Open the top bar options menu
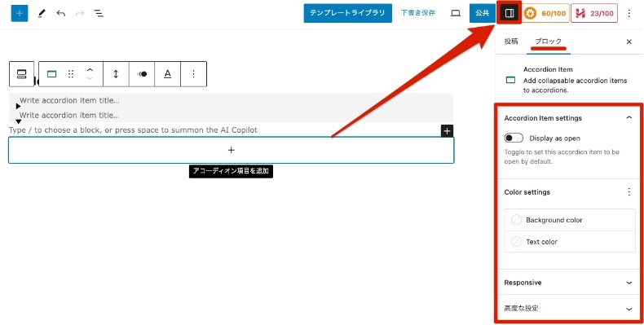Screen dimensions: 644x325 (x=629, y=13)
